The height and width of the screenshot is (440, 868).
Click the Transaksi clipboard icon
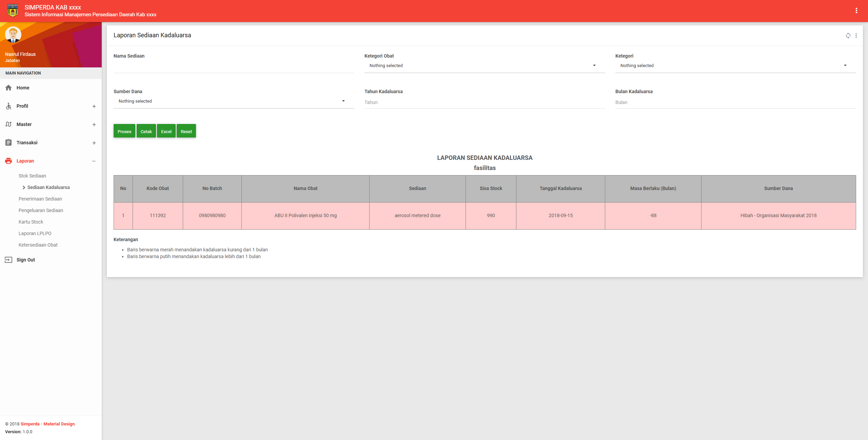pyautogui.click(x=8, y=143)
